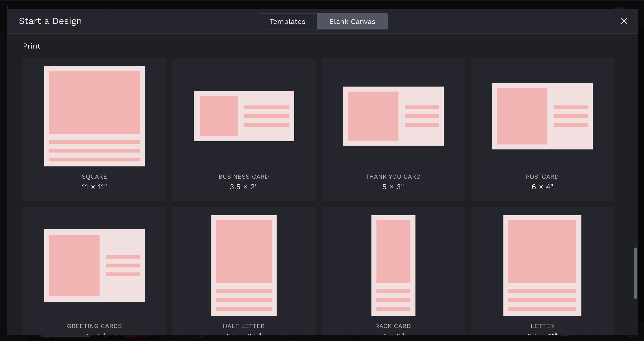Choose the Business Card canvas thumbnail
This screenshot has height=341, width=644.
(244, 116)
